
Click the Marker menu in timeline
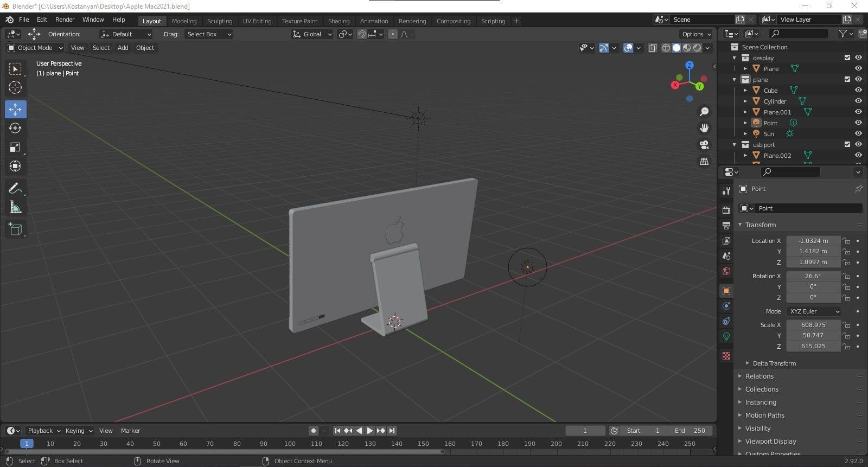click(130, 431)
